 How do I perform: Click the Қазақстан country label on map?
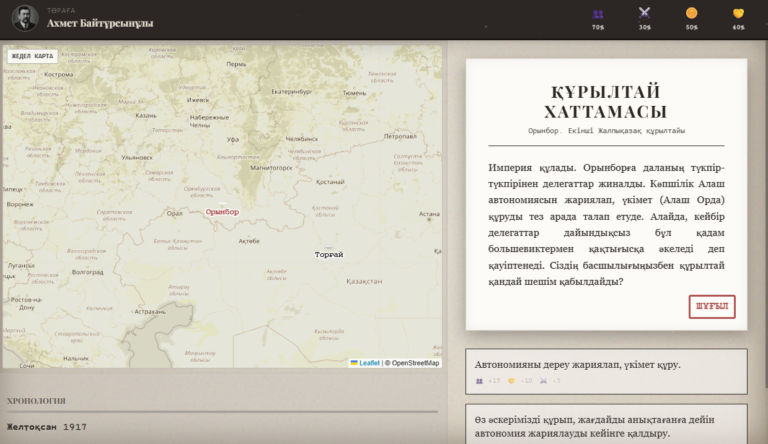click(x=364, y=281)
